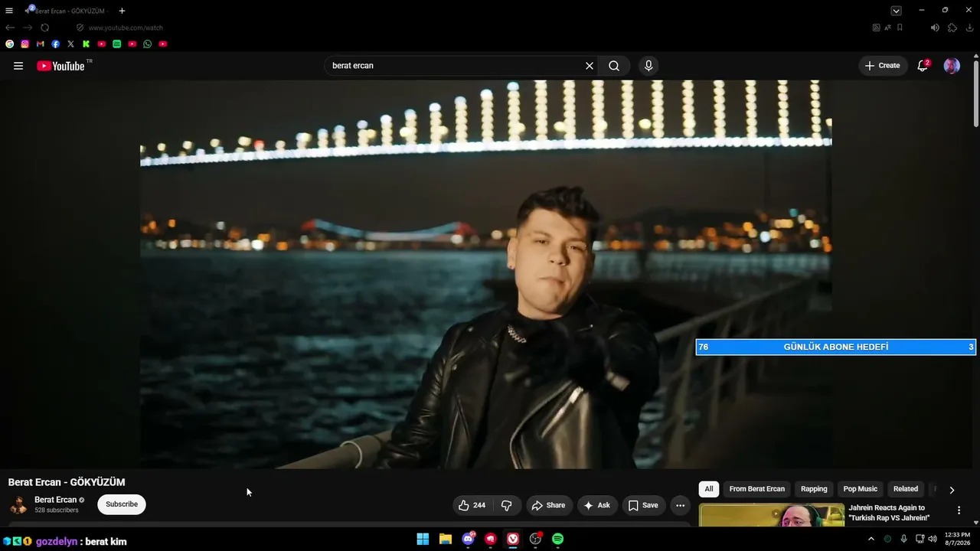Open the Instagram bookmark
Viewport: 980px width, 551px height.
pos(24,44)
